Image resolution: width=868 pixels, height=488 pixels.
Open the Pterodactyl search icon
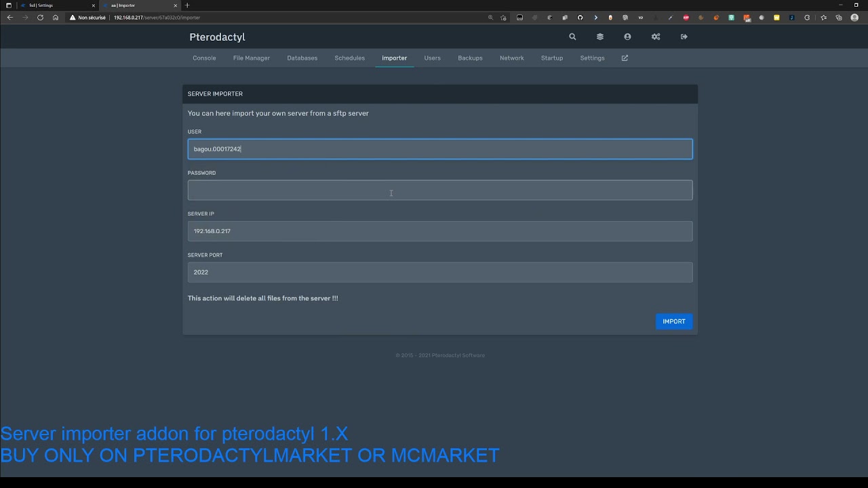tap(572, 37)
